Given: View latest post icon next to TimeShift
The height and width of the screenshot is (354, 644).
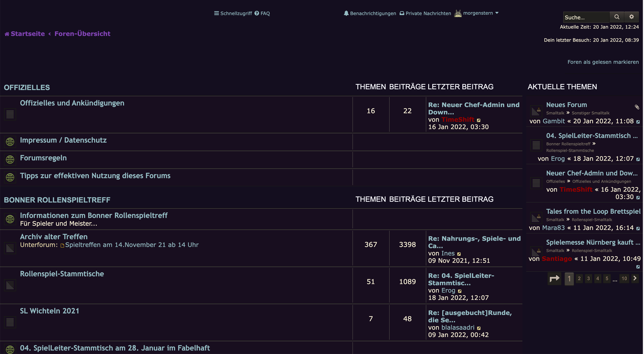Looking at the screenshot, I should tap(479, 120).
